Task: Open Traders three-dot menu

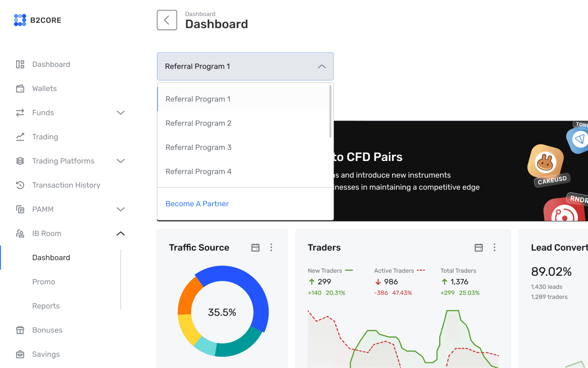Action: coord(494,247)
